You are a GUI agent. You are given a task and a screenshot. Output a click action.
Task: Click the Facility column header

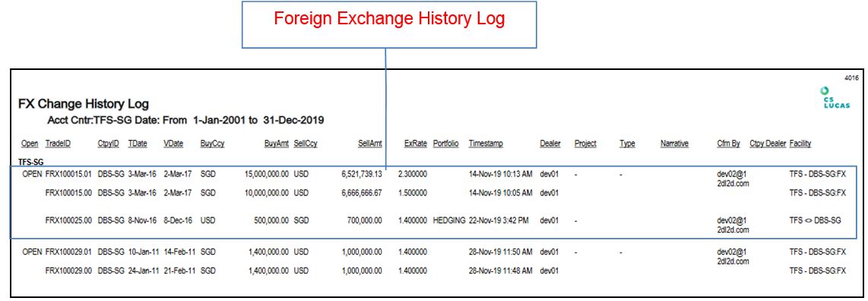800,144
